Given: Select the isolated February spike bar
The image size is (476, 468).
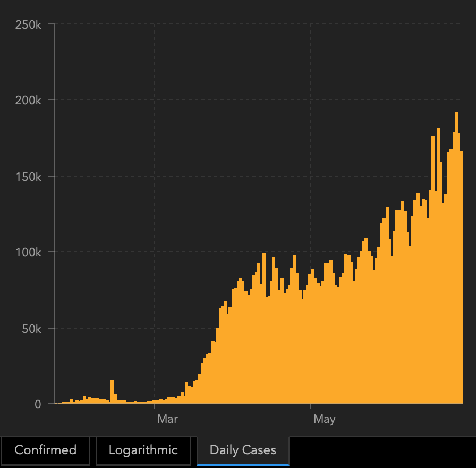Looking at the screenshot, I should pos(112,391).
